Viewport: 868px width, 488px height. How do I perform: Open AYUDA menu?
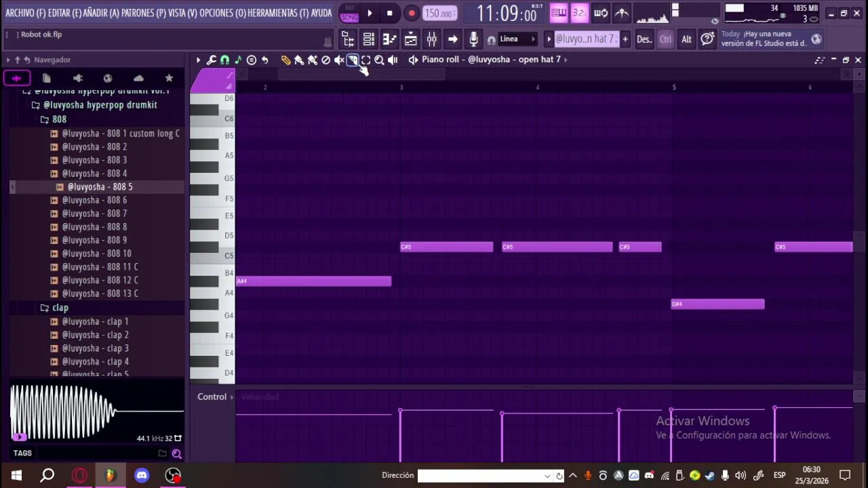pyautogui.click(x=321, y=13)
